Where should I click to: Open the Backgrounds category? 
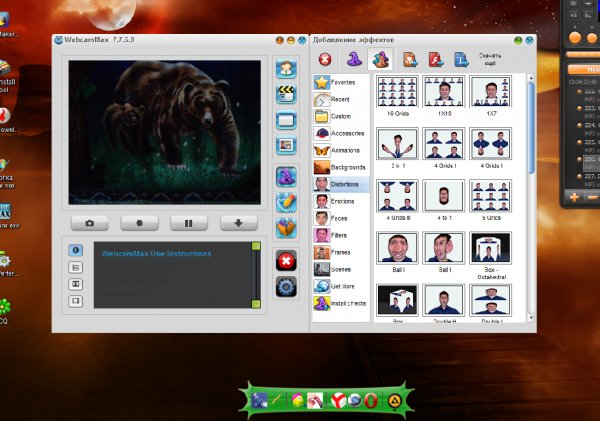click(x=341, y=167)
